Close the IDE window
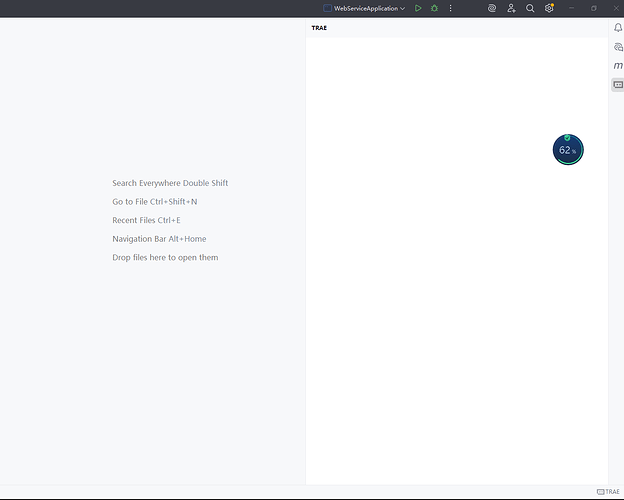Viewport: 624px width, 500px height. tap(616, 8)
